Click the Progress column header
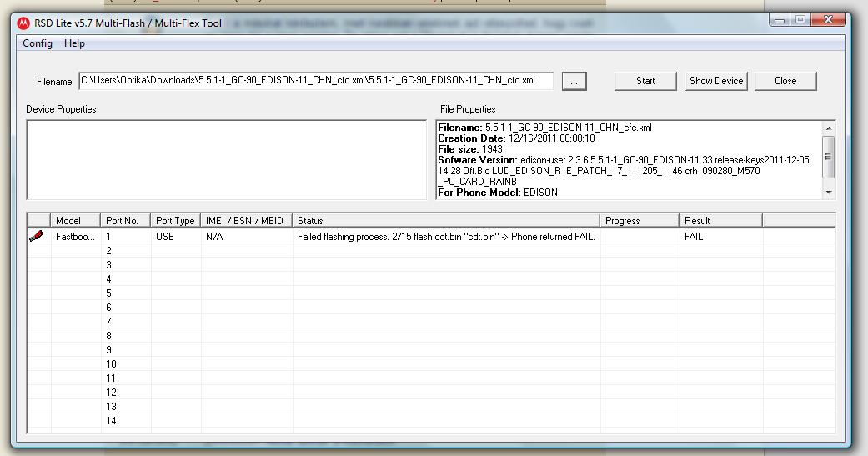Image resolution: width=868 pixels, height=456 pixels. coord(640,220)
